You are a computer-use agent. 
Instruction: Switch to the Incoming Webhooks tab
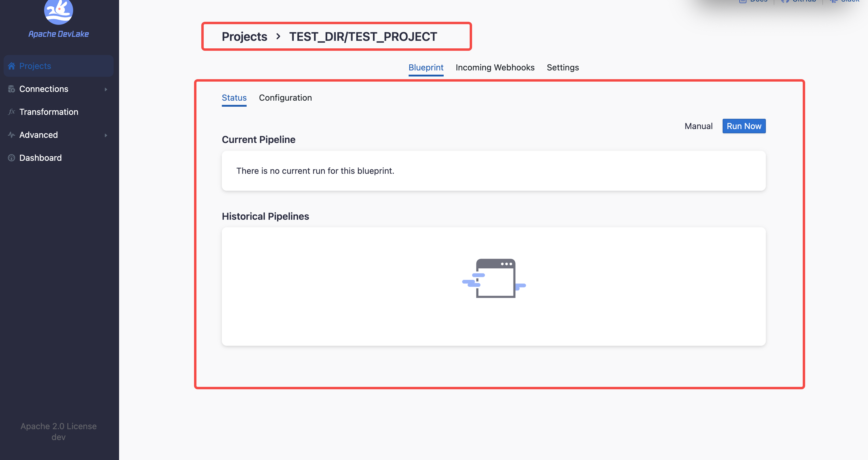[495, 67]
